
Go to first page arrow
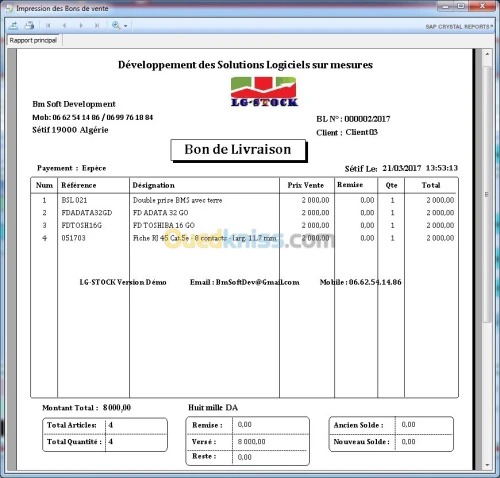point(48,25)
